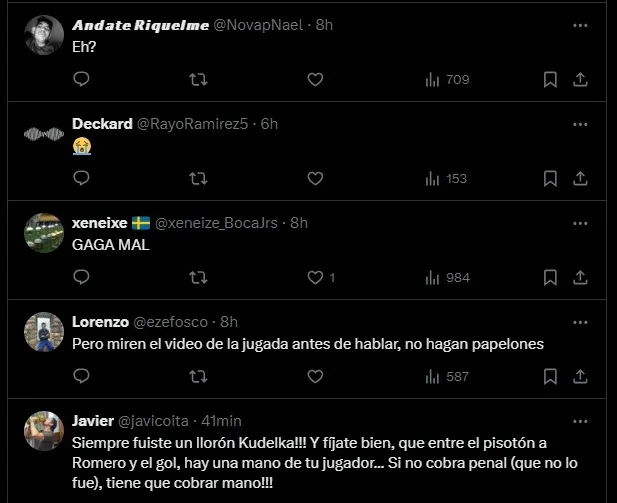Screen dimensions: 617x503
Task: Open more options on Deckard's tweet
Action: click(x=580, y=124)
